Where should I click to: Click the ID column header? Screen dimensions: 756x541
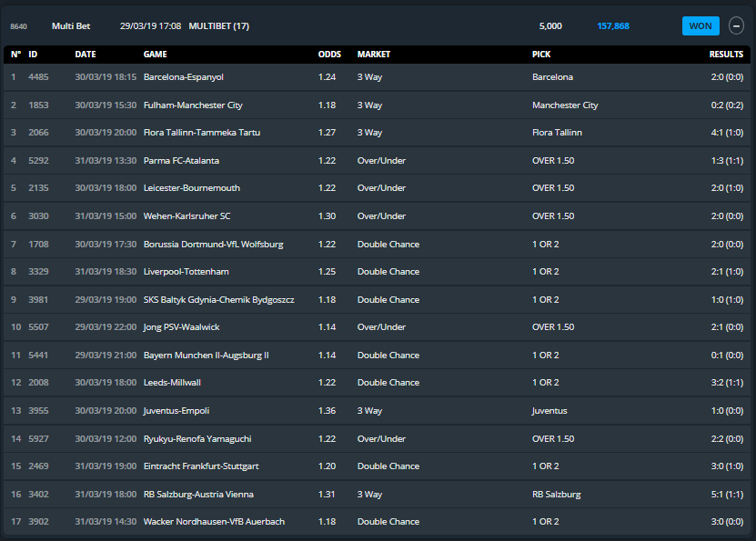(33, 55)
